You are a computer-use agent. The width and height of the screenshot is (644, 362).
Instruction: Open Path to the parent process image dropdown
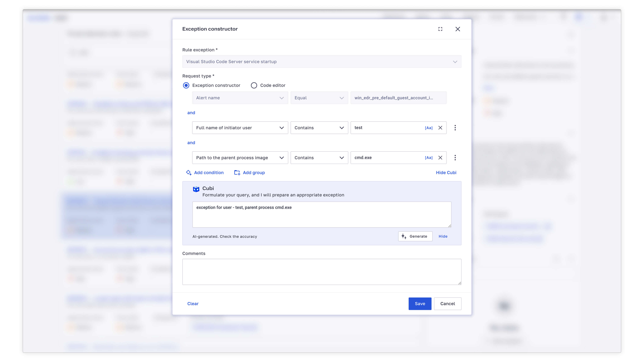coord(240,158)
